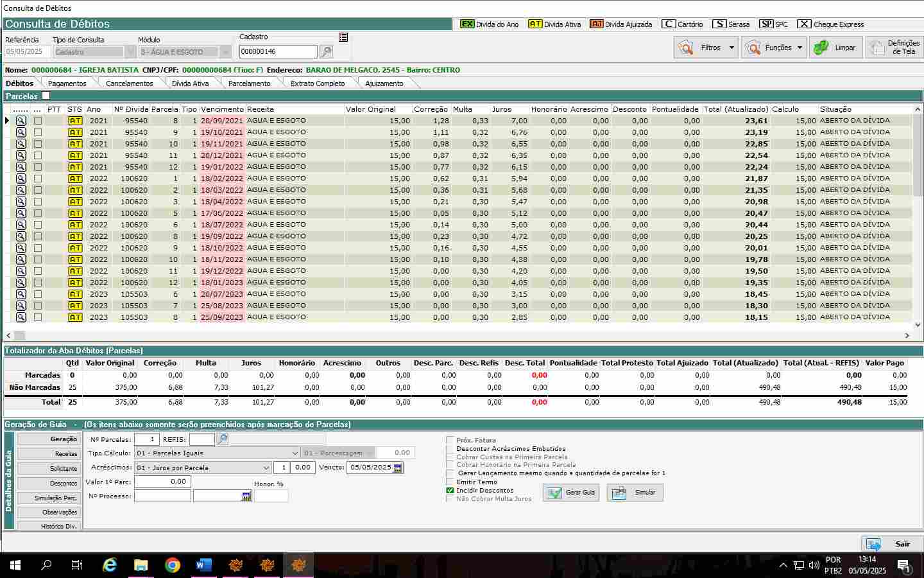Click the Nº Parcelas input field

click(x=146, y=439)
